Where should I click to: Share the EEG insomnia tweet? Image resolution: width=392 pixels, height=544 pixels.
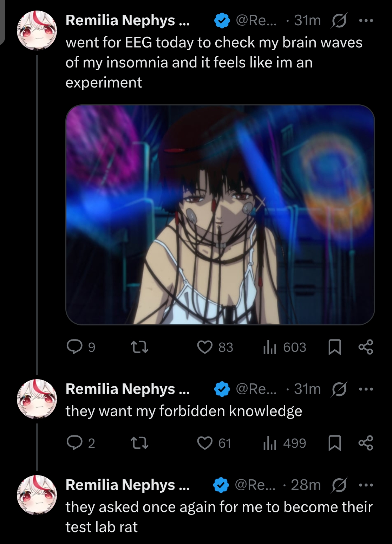[366, 347]
